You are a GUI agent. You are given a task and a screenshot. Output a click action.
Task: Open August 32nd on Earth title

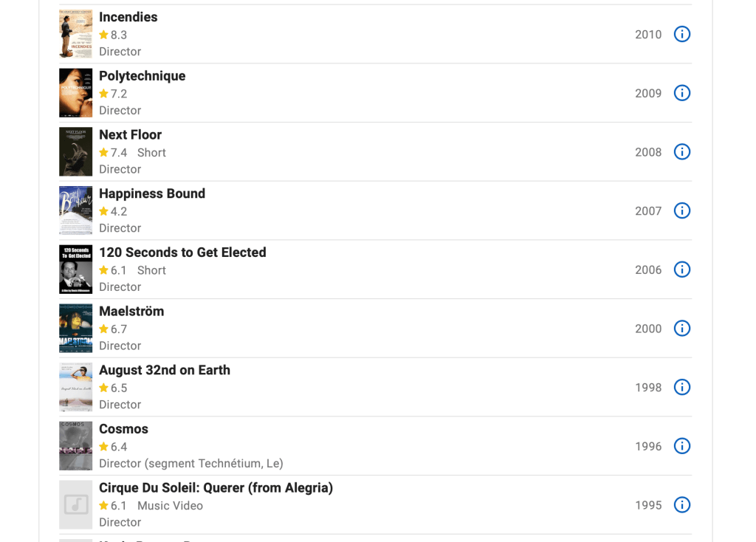pos(165,370)
